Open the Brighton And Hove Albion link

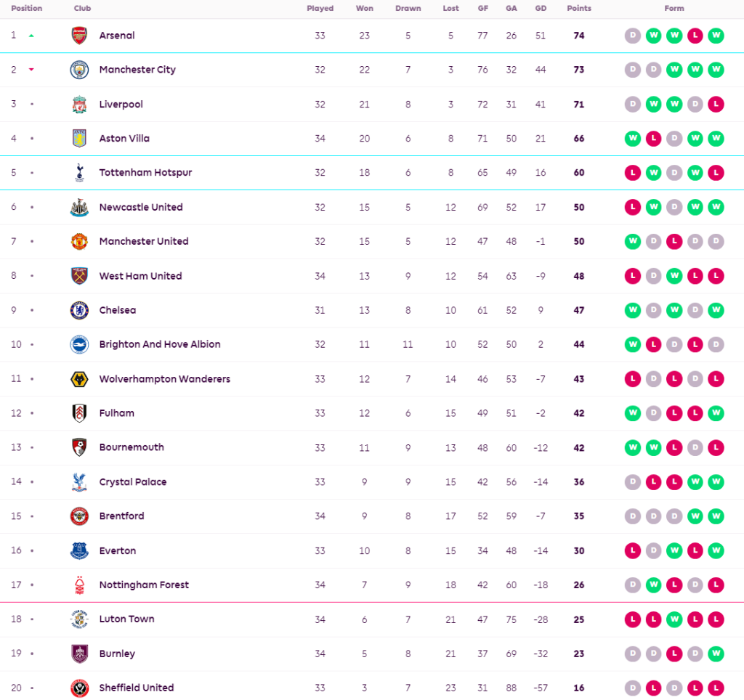click(x=160, y=345)
